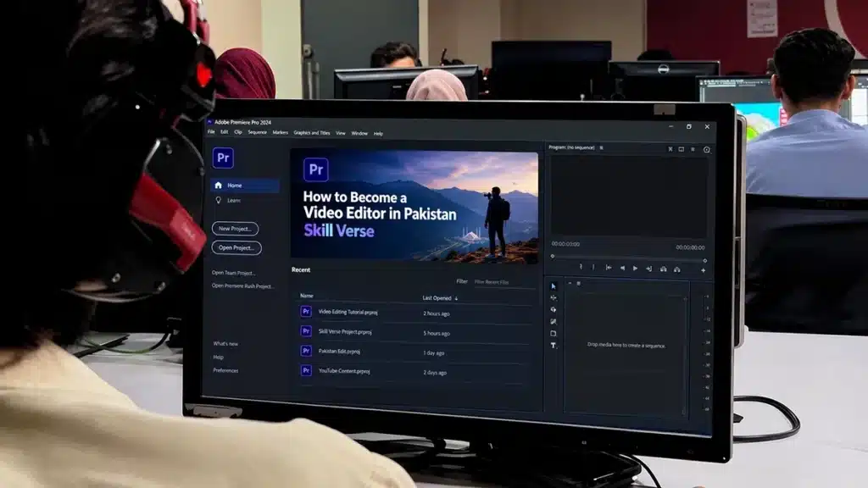The image size is (868, 488).
Task: Sort recent files by Name column header
Action: pyautogui.click(x=307, y=296)
